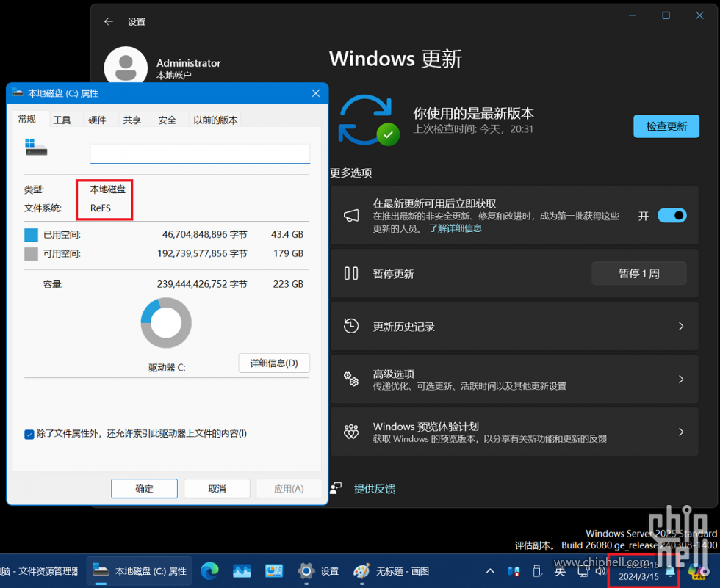Screen dimensions: 720x588
Task: Click the network security tray icon
Action: click(x=514, y=572)
